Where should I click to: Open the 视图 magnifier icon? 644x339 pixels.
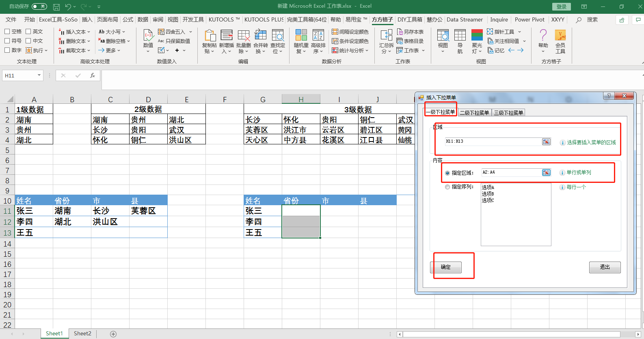(443, 35)
